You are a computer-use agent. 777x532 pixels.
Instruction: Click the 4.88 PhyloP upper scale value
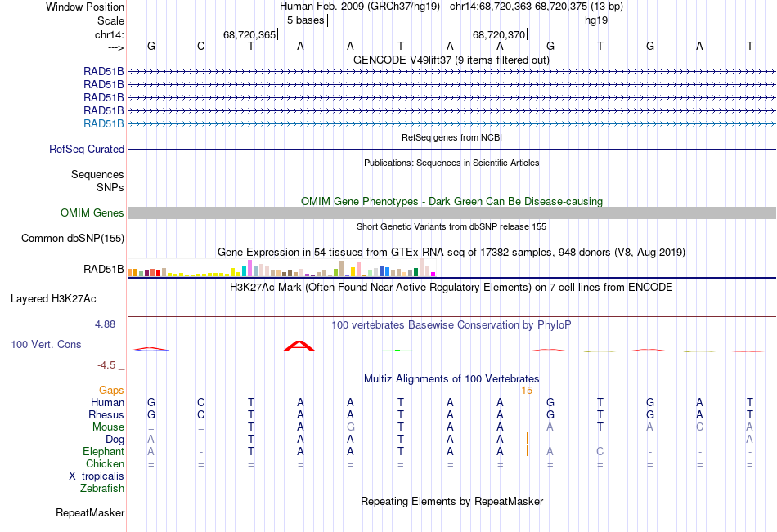click(x=105, y=324)
